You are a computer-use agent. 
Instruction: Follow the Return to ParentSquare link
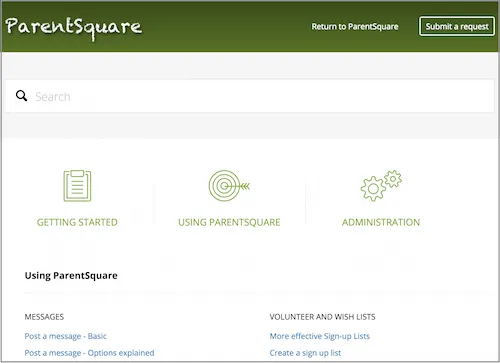click(x=355, y=26)
